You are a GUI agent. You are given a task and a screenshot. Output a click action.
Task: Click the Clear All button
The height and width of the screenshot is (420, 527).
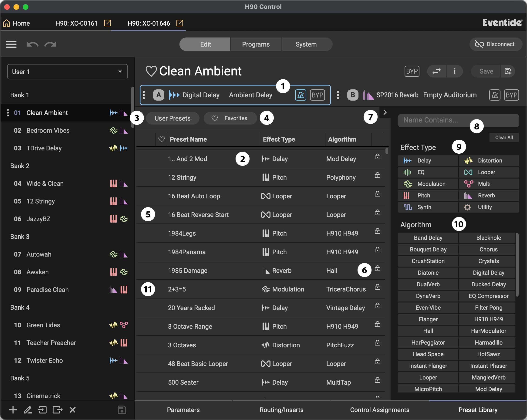(504, 137)
